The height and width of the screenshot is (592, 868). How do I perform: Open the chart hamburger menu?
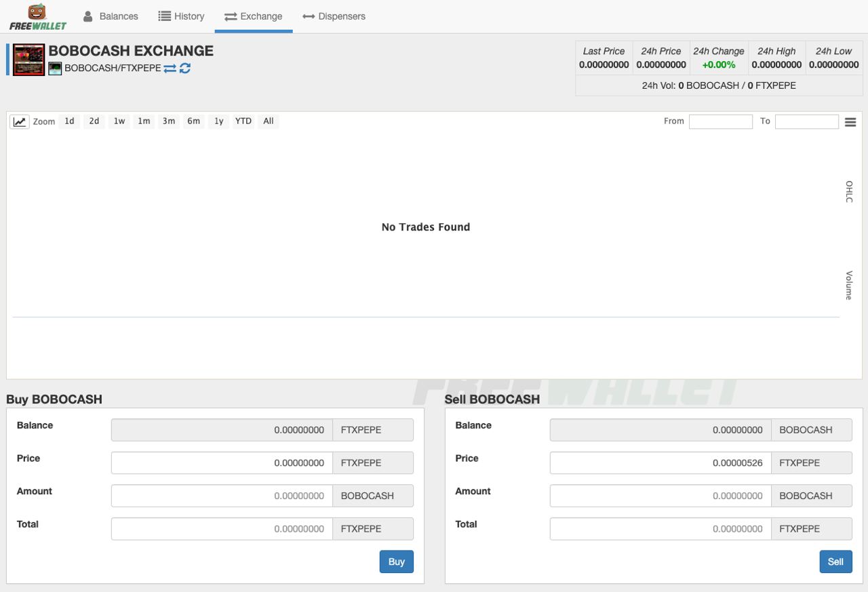[x=850, y=122]
